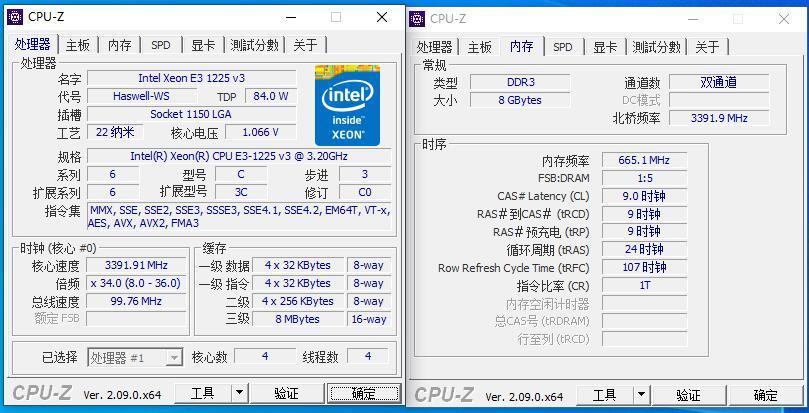Click the L2 cache value 4 x 256 KBytes
Viewport: 809px width, 413px height.
click(x=298, y=301)
